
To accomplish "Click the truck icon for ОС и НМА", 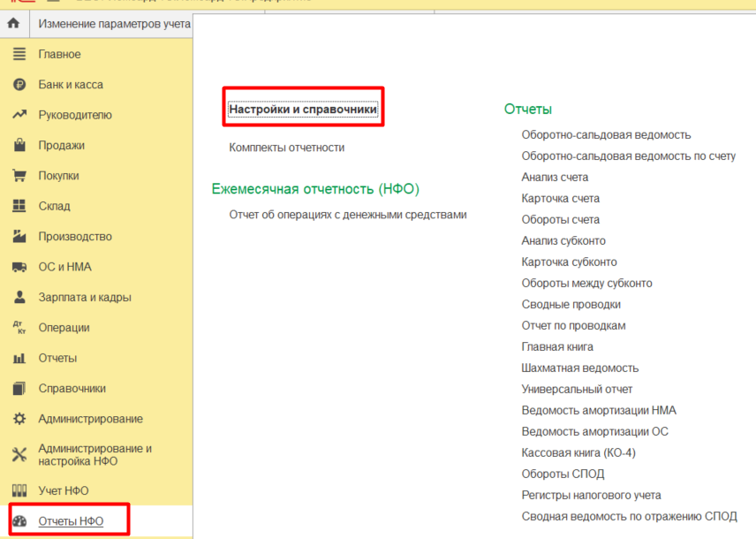I will point(19,267).
